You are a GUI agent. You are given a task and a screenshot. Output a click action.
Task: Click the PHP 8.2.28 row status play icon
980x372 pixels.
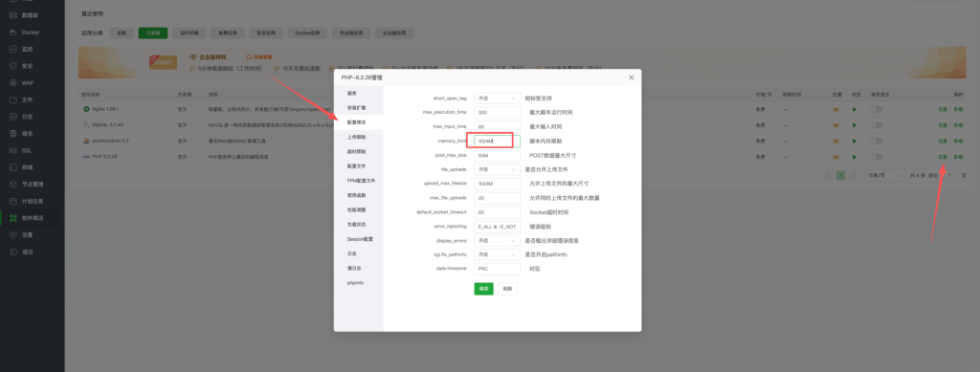(x=855, y=157)
